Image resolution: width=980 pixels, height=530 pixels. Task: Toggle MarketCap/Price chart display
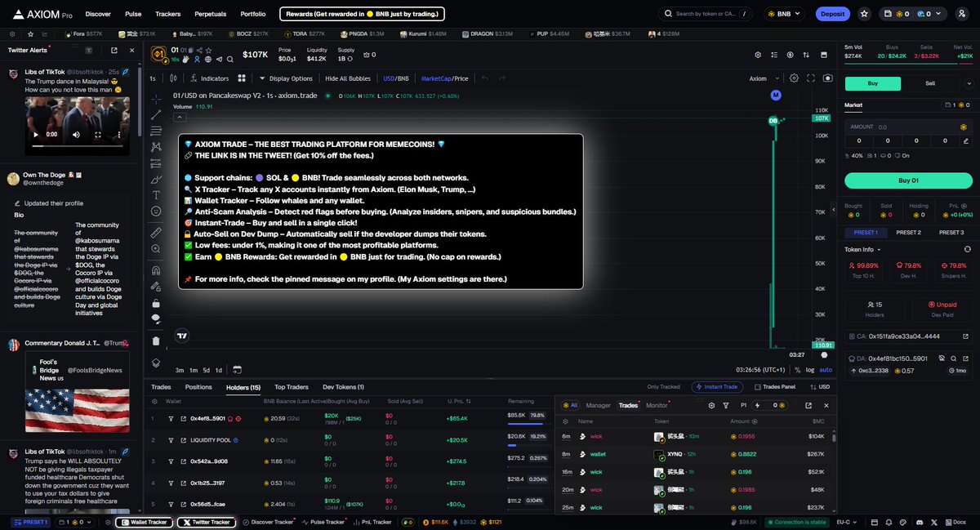(444, 78)
